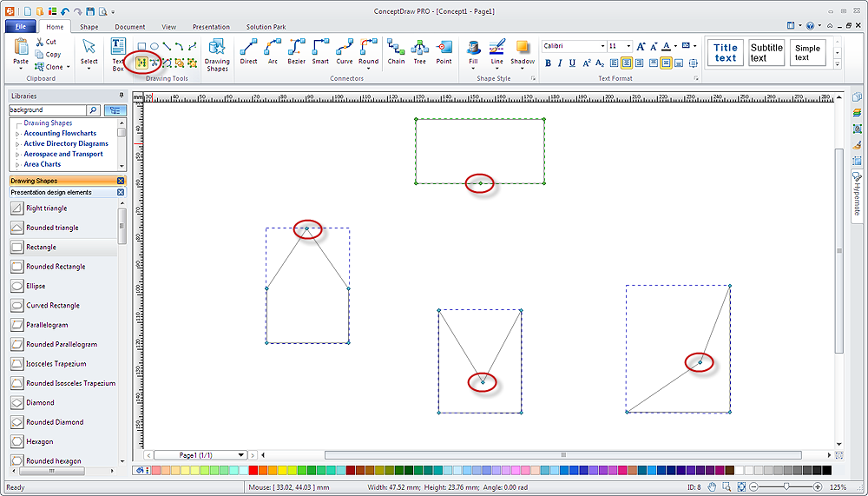This screenshot has height=496, width=868.
Task: Click the Select arrow tool
Action: click(x=89, y=51)
